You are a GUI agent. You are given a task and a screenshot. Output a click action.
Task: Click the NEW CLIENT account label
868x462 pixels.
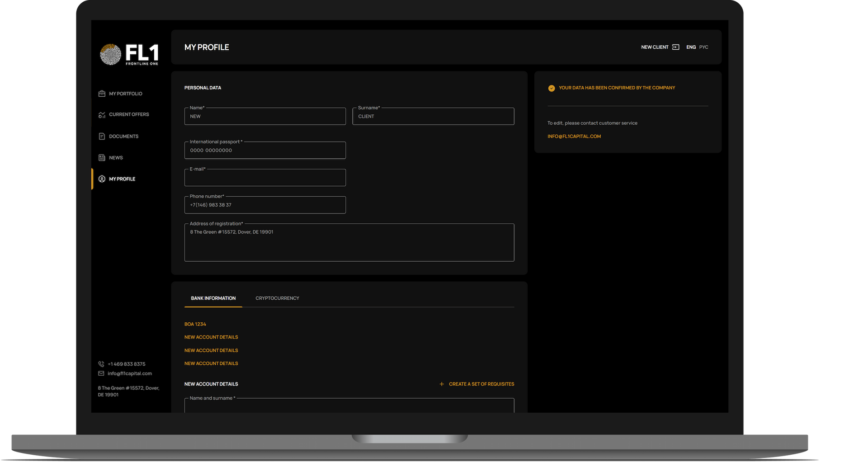tap(655, 47)
